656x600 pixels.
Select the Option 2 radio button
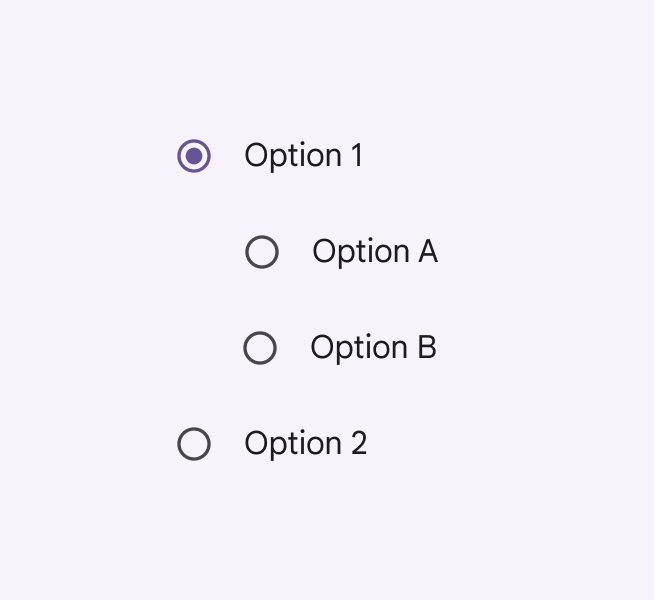tap(194, 444)
